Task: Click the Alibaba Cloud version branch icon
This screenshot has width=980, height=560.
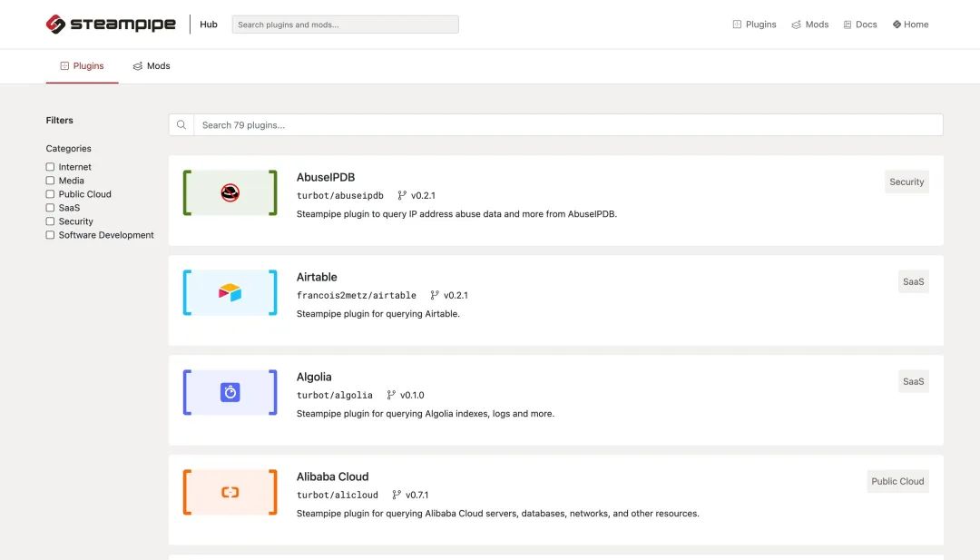Action: [397, 495]
